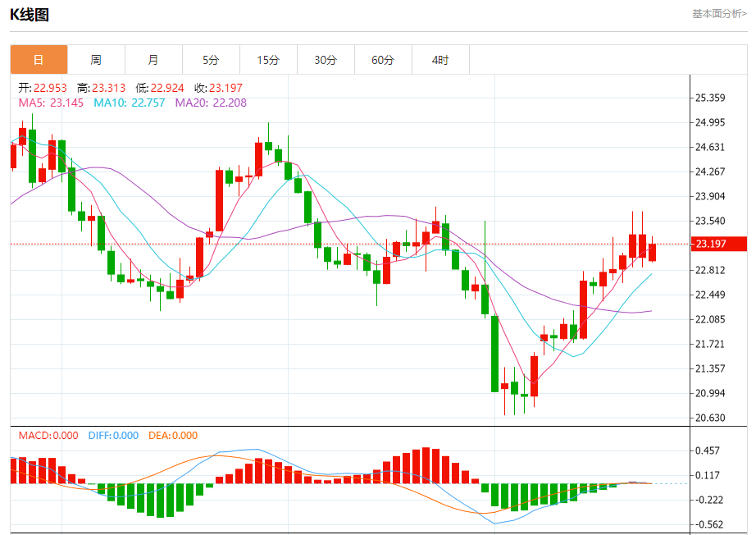Click the 25.359 price axis label
Viewport: 756px width, 535px height.
coord(710,98)
